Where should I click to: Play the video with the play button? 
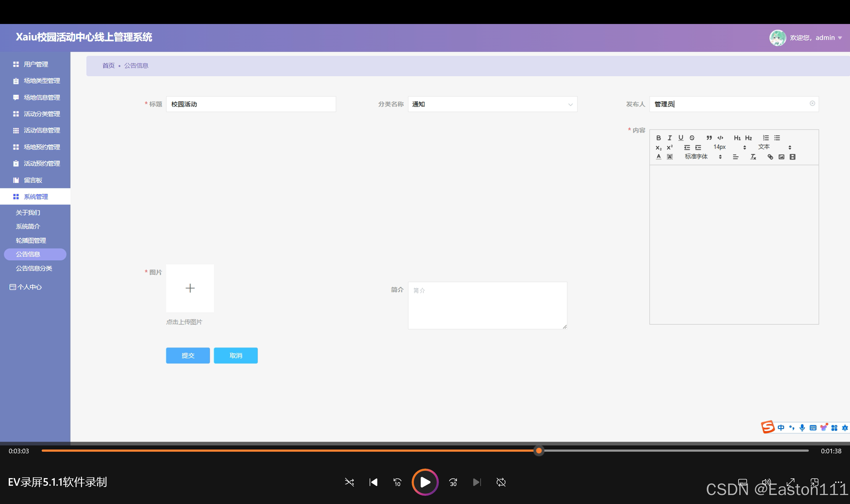point(425,482)
